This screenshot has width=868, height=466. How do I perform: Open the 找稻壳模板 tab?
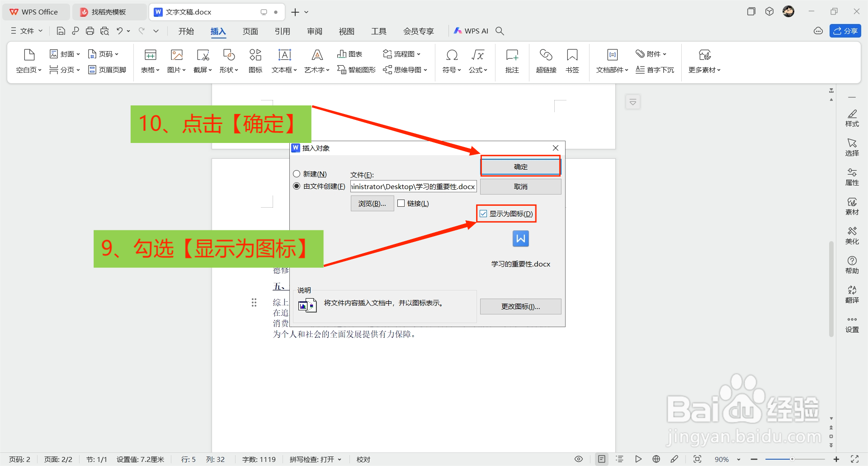click(109, 12)
